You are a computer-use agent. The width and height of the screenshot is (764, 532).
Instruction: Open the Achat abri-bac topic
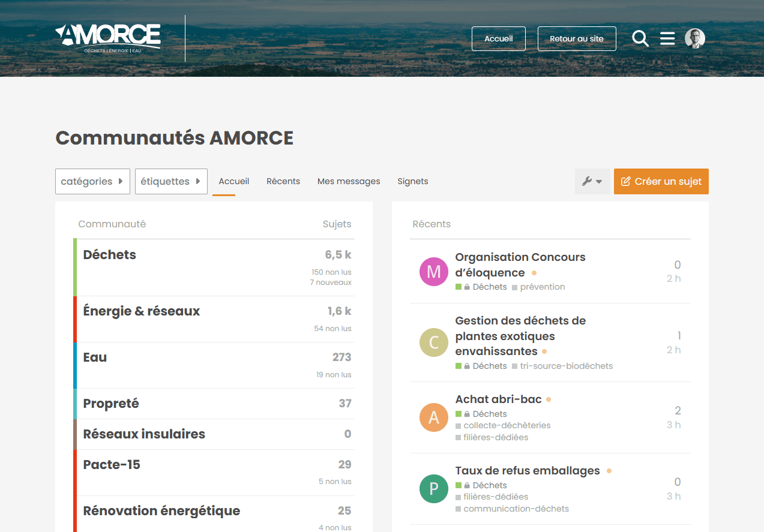[x=499, y=399]
